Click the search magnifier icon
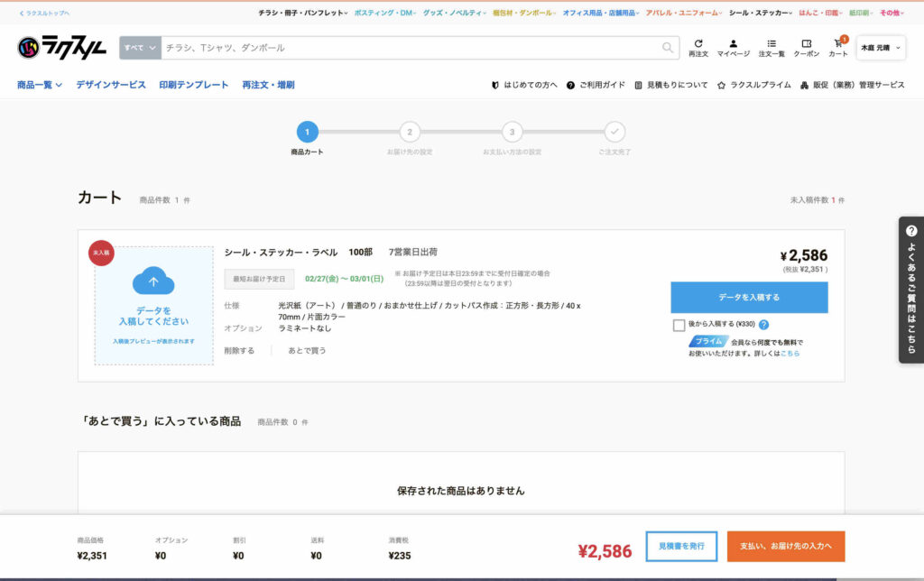Viewport: 924px width, 581px height. click(668, 48)
